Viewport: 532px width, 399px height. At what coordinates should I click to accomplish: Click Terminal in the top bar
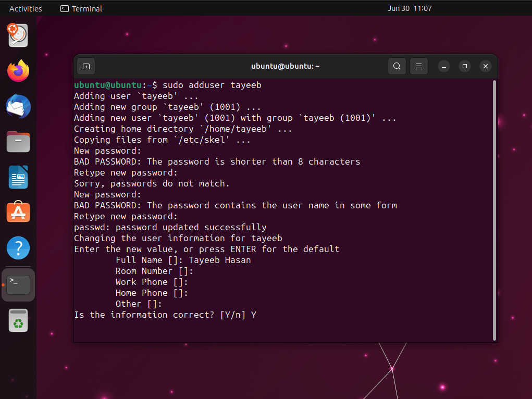pos(81,8)
